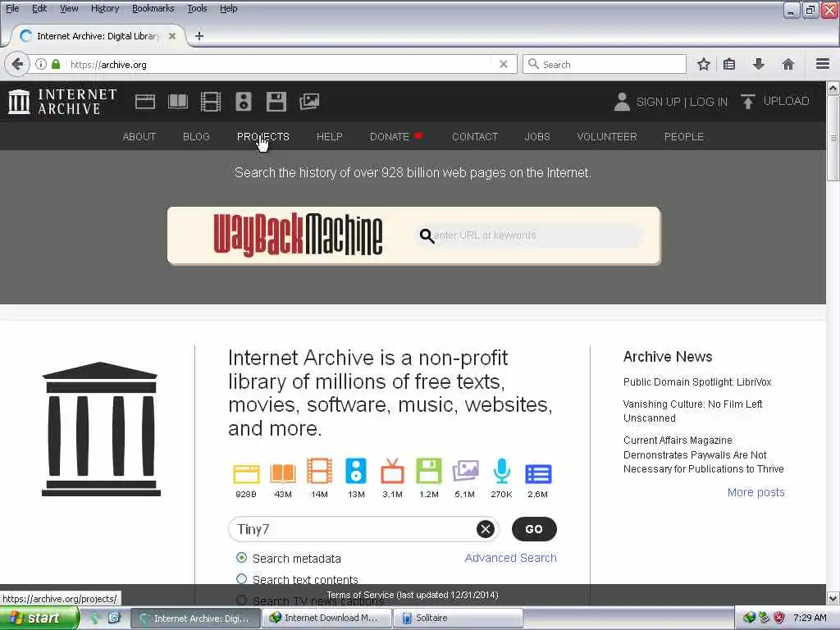Open the Video film icon in header
The image size is (840, 630).
point(211,101)
